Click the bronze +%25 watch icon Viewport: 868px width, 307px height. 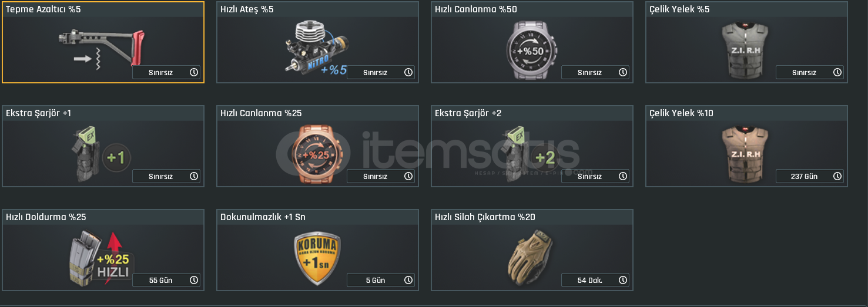coord(316,154)
